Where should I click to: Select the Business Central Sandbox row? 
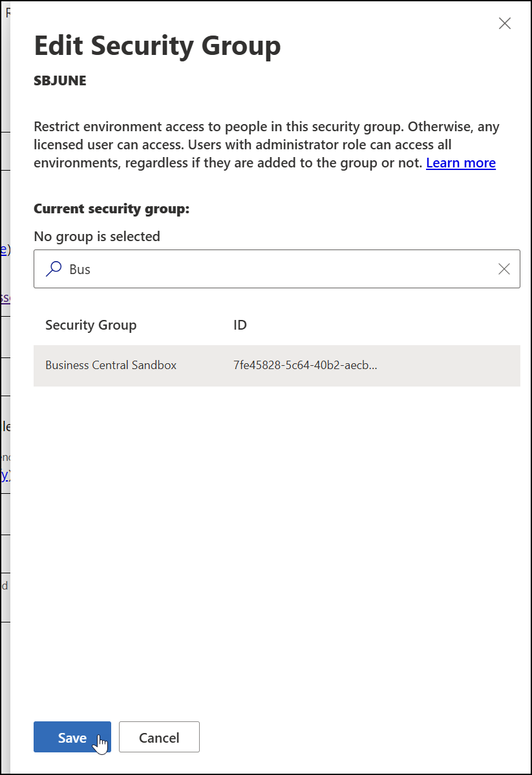277,365
